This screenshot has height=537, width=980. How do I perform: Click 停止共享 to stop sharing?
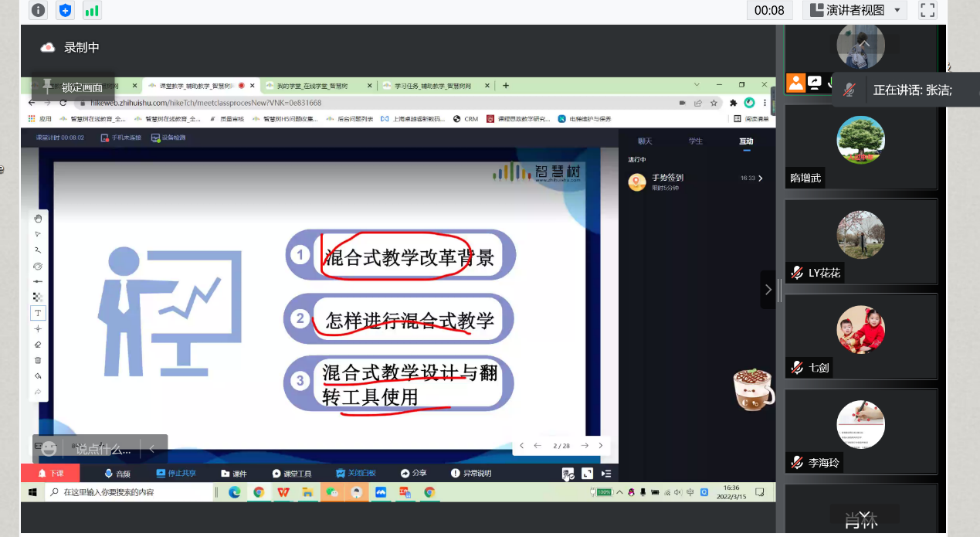click(x=175, y=474)
